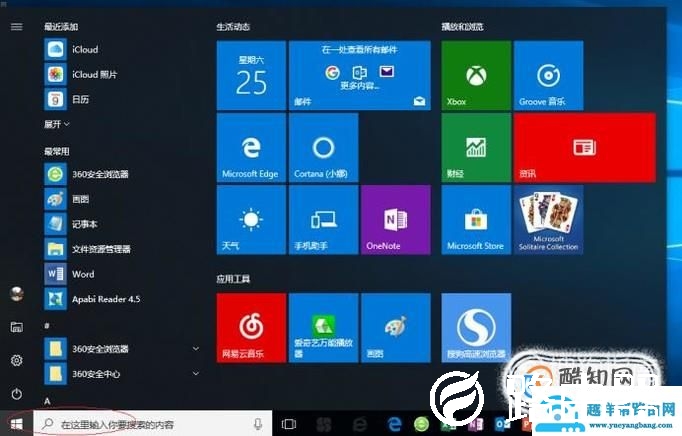This screenshot has width=682, height=436.
Task: Open Task View from the taskbar
Action: pyautogui.click(x=289, y=424)
